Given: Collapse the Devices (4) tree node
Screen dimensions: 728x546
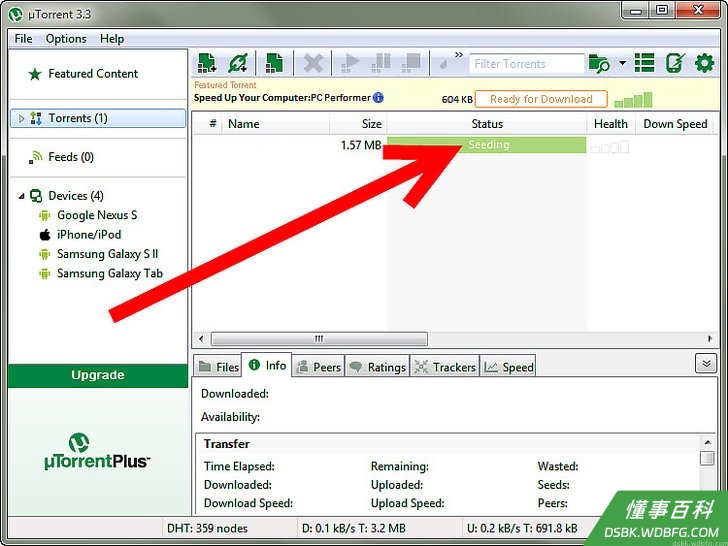Looking at the screenshot, I should click(x=21, y=196).
